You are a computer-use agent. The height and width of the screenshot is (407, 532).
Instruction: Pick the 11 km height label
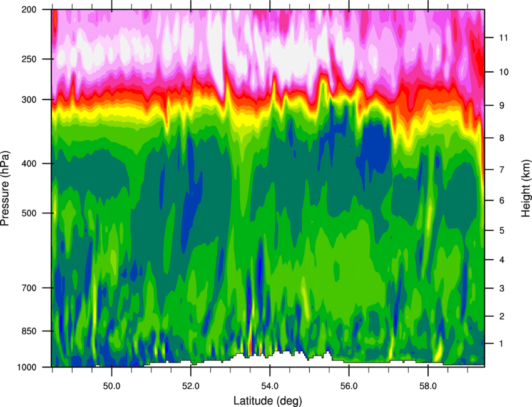pos(504,38)
